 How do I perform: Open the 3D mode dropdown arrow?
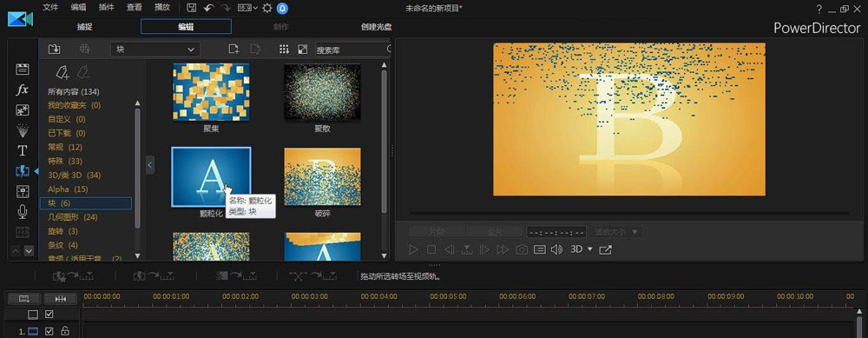click(x=590, y=249)
